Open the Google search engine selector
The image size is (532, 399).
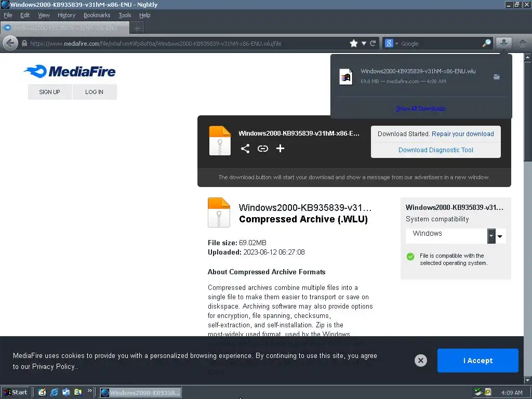point(391,44)
